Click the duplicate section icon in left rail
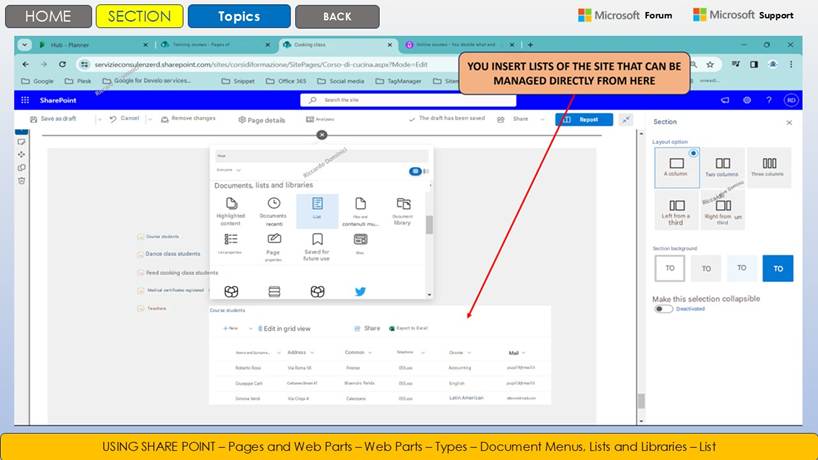Viewport: 818px width, 460px height. click(x=21, y=167)
